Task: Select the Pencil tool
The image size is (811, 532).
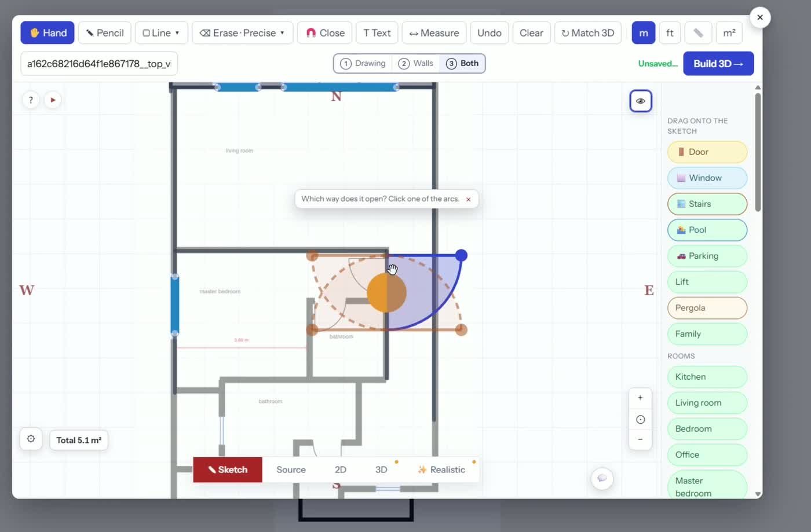Action: click(x=105, y=33)
